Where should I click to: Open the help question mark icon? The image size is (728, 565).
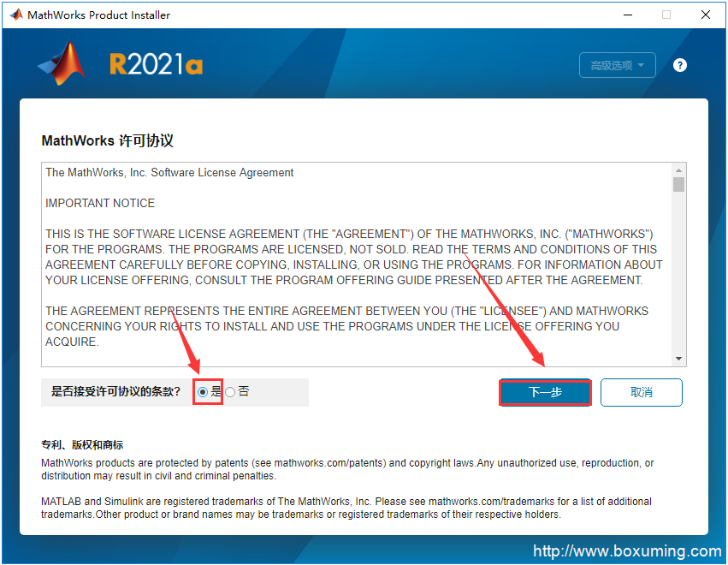[680, 66]
